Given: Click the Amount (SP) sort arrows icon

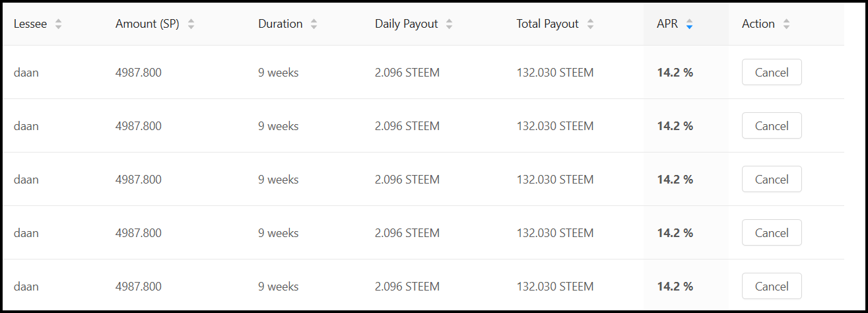Looking at the screenshot, I should [x=191, y=24].
